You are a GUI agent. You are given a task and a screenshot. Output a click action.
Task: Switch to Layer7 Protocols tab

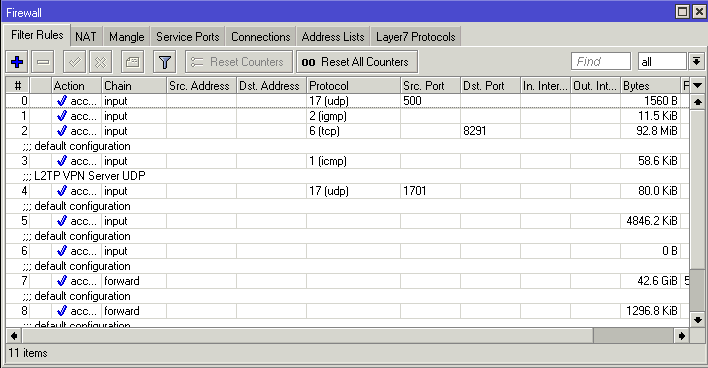(415, 37)
